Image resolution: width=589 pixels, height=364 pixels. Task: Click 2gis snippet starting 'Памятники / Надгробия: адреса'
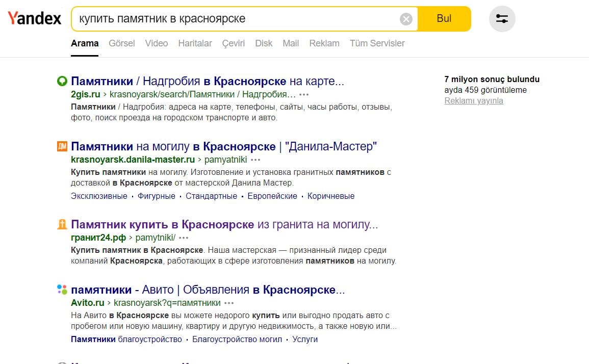pos(232,112)
